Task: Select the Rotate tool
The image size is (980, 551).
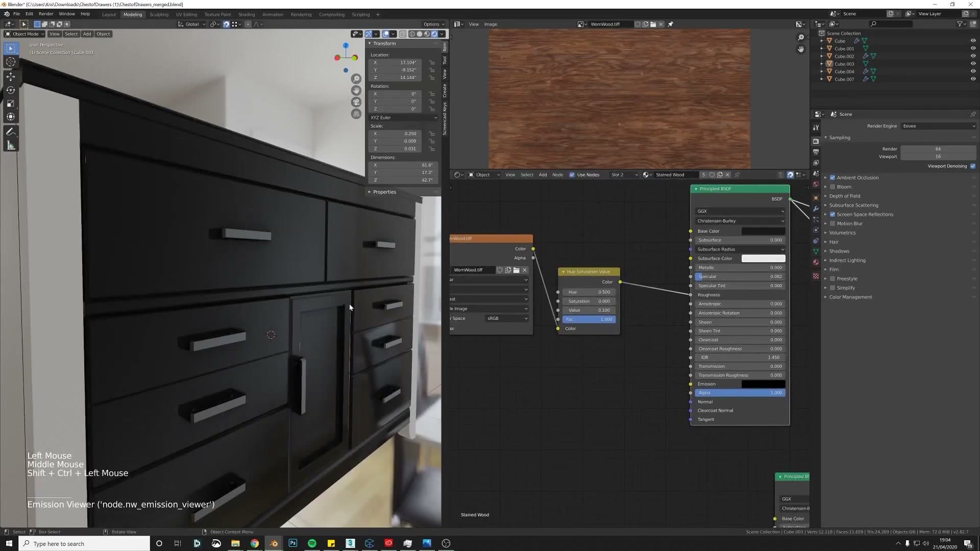Action: click(x=11, y=90)
